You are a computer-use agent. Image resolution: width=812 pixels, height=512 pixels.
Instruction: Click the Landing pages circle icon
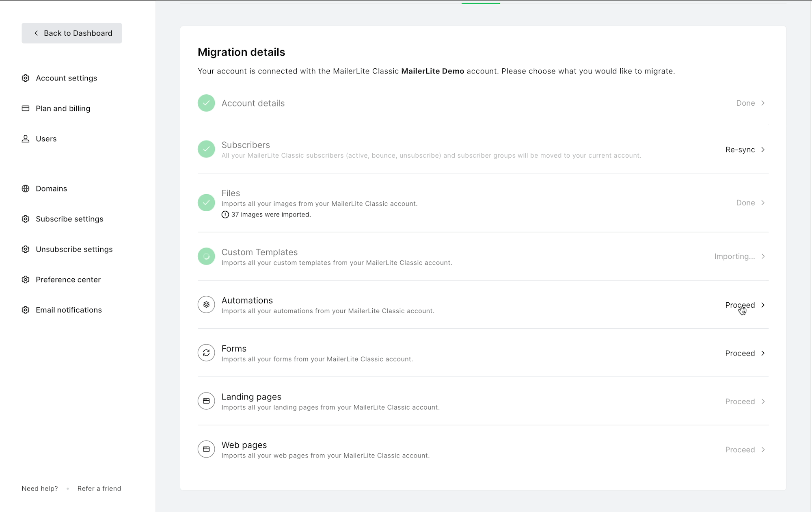[x=206, y=401]
